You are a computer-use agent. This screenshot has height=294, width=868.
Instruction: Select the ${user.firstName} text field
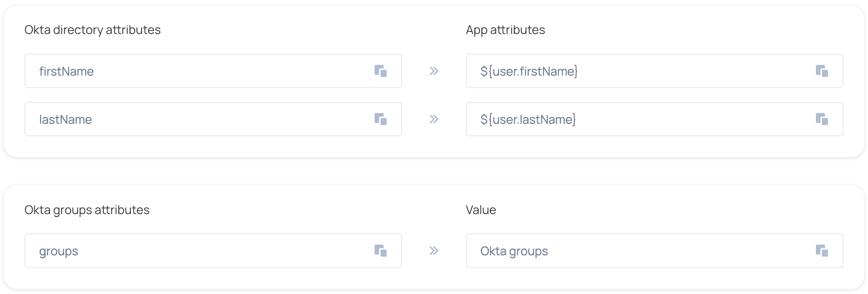pyautogui.click(x=637, y=71)
